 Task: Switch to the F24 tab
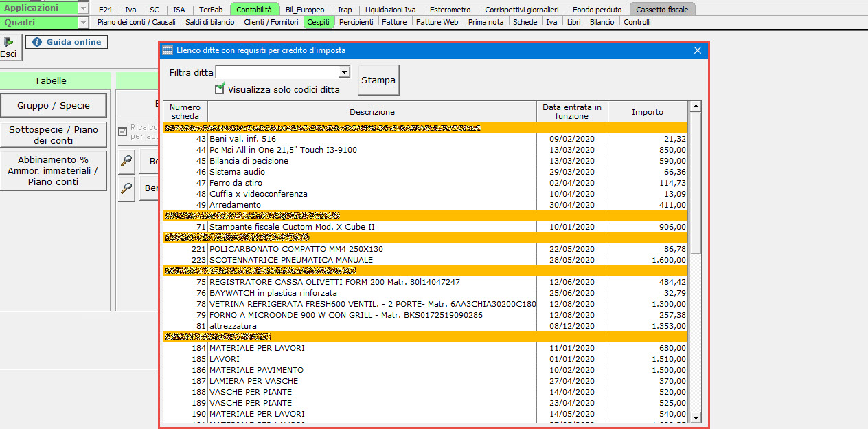click(x=105, y=10)
